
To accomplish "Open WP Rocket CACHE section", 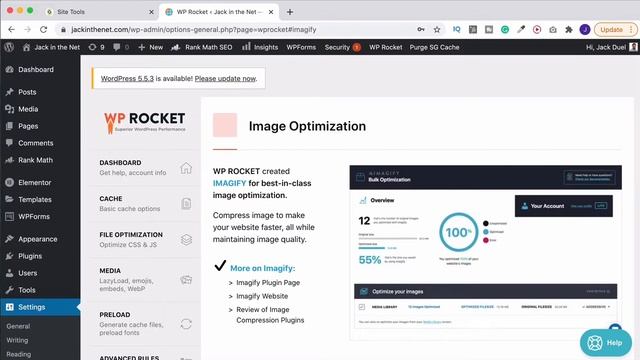I will [x=145, y=204].
